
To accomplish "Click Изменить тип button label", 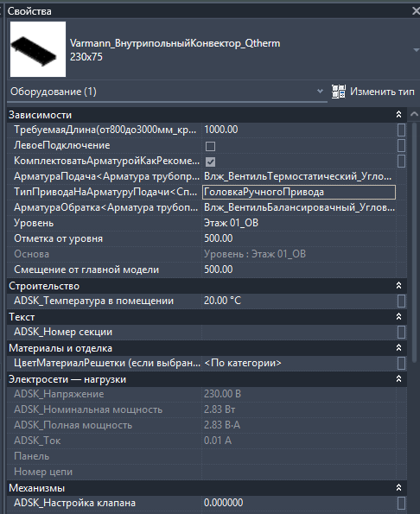I will [382, 92].
